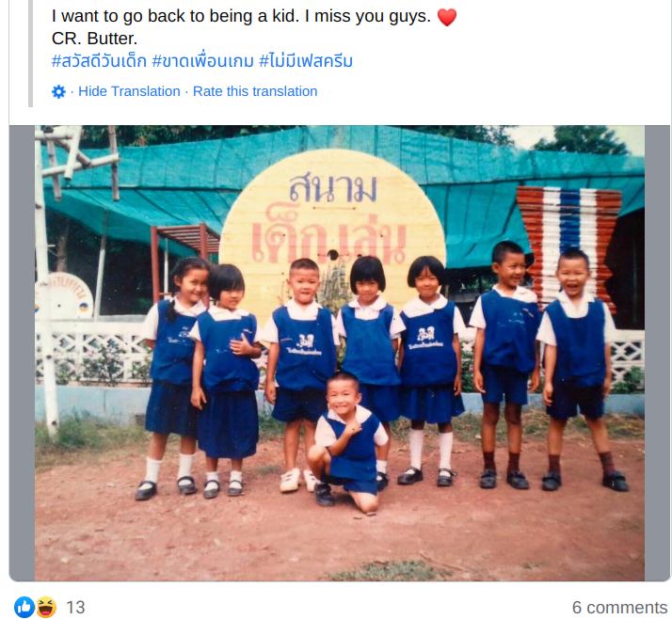
Task: Open the #ขาดเพื่อนเกม hashtag
Action: pyautogui.click(x=202, y=61)
